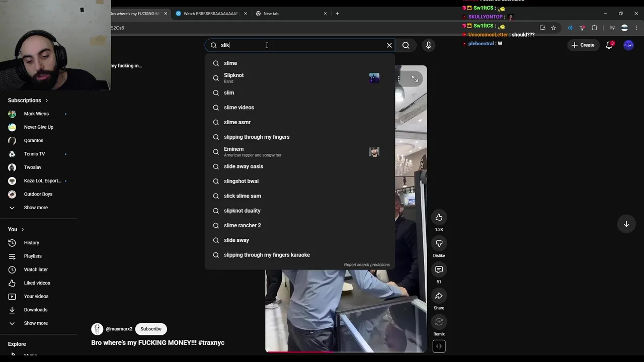Close the 'Bro where's my' tab

pos(166,14)
